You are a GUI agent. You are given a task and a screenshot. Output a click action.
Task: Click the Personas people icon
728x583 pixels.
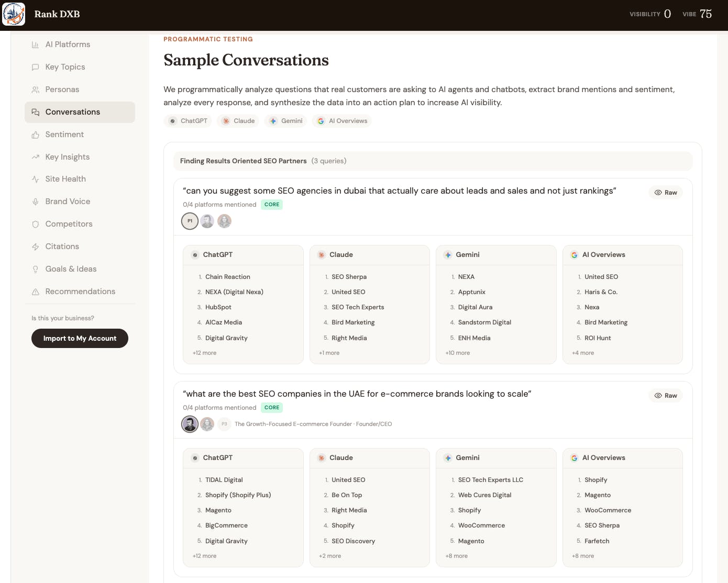pos(35,89)
